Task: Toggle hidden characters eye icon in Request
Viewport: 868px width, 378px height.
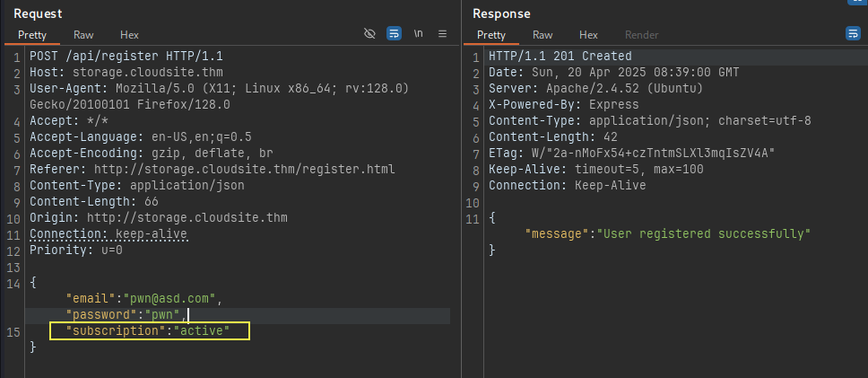Action: (x=369, y=34)
